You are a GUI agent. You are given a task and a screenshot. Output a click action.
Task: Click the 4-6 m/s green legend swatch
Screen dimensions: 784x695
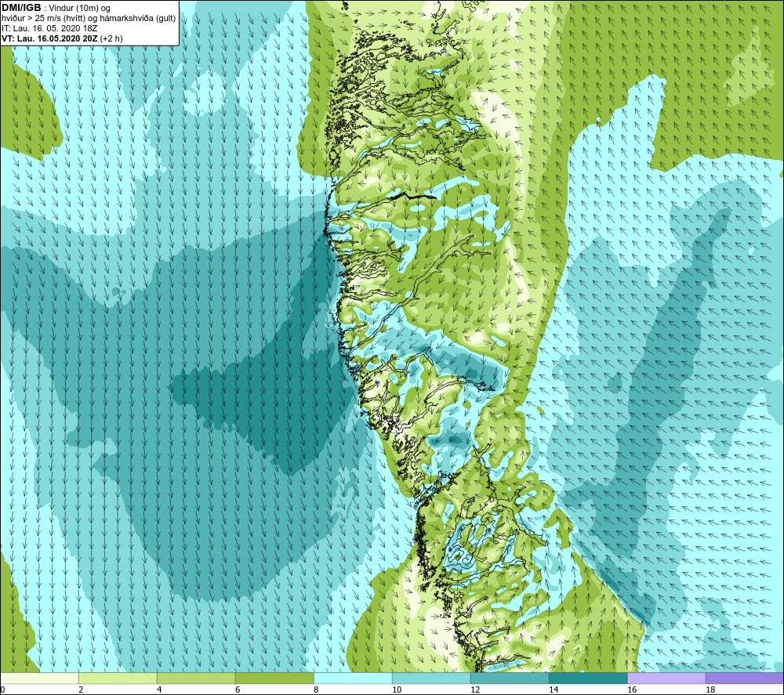coord(196,679)
